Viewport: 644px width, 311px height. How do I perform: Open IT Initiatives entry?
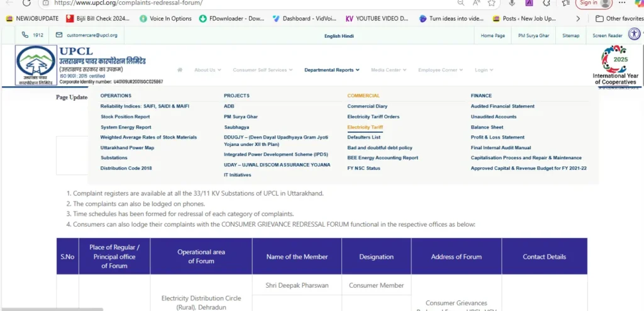pos(237,175)
